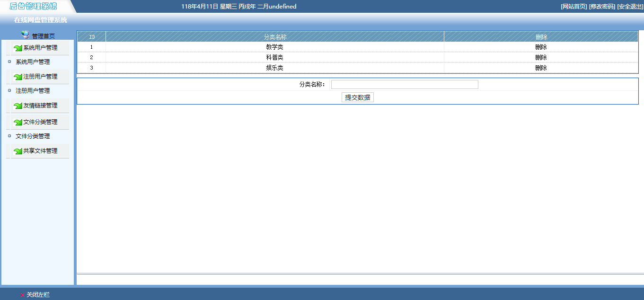Select the 教学类 category name cell
The width and height of the screenshot is (644, 300).
275,47
